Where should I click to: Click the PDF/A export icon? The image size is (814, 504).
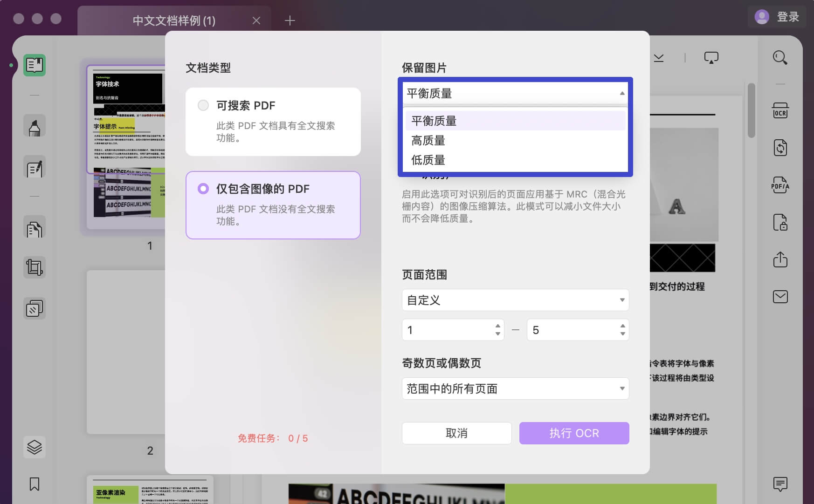(780, 185)
